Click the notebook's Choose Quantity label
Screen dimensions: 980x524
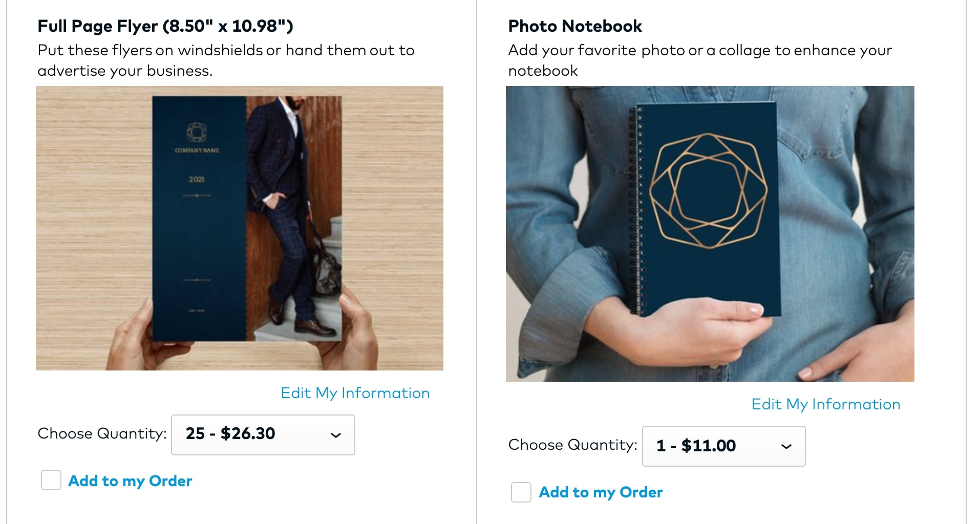(572, 445)
